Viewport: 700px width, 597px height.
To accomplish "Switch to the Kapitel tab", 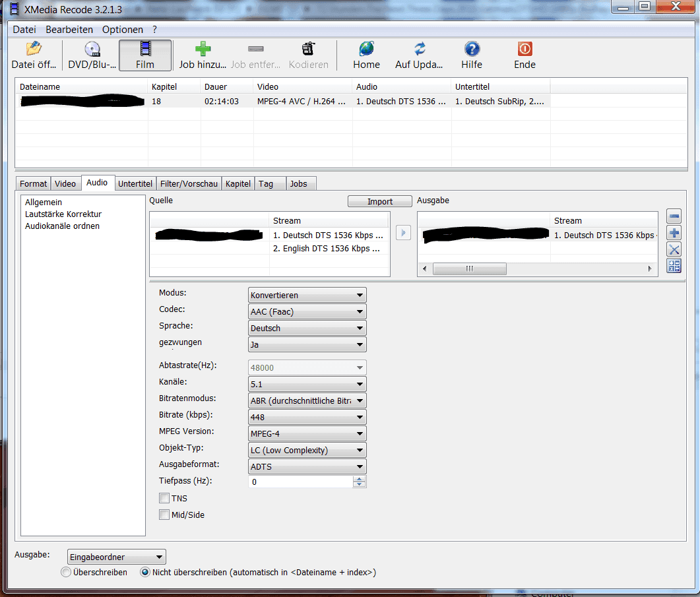I will 238,183.
